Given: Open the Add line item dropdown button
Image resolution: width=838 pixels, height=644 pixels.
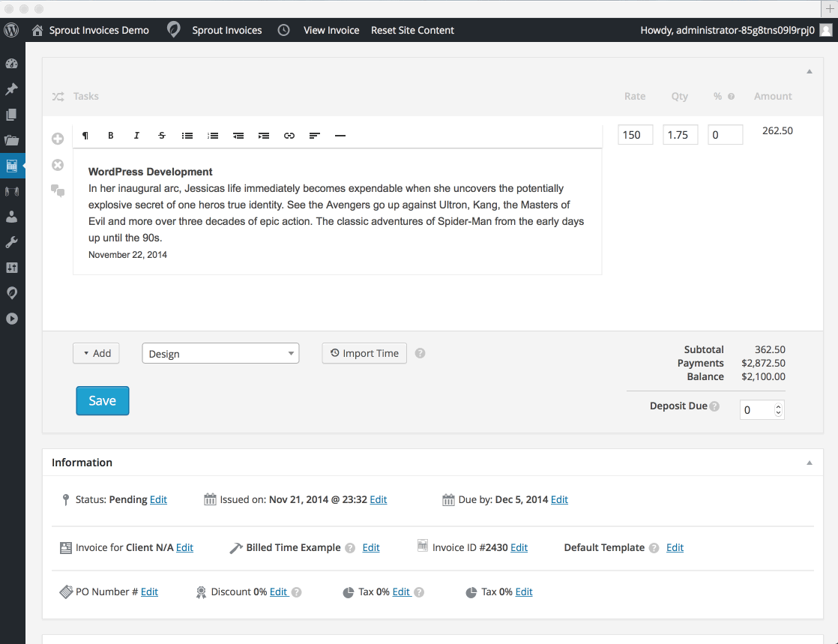Looking at the screenshot, I should [x=96, y=353].
